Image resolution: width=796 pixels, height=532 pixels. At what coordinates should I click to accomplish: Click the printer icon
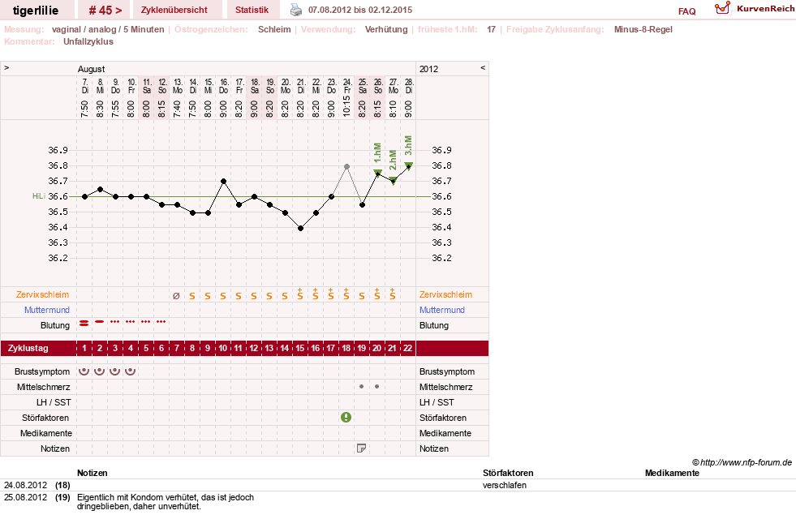point(296,10)
